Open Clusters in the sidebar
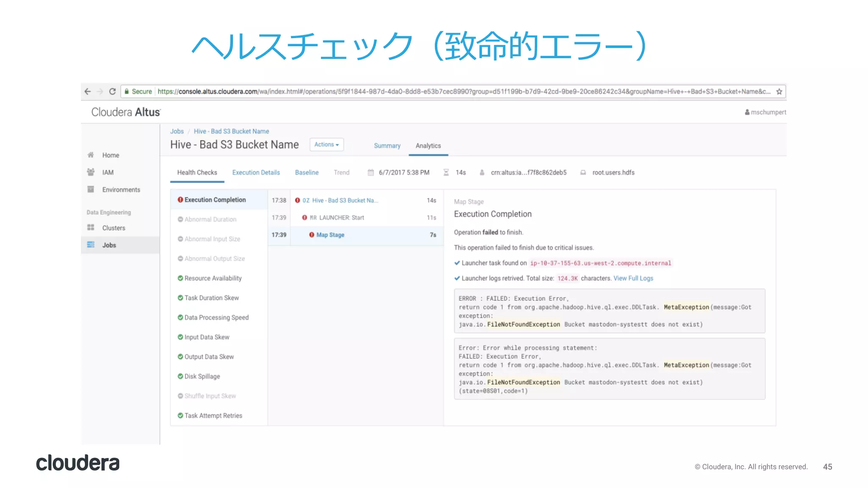Screen dimensions: 868x488 (x=114, y=228)
